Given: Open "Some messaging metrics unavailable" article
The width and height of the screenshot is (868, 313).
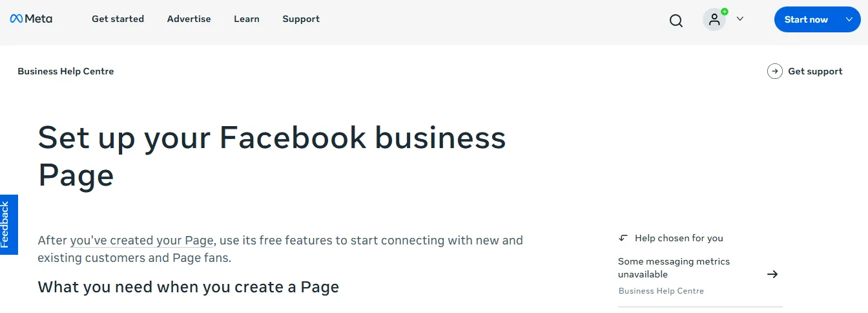Looking at the screenshot, I should point(674,268).
